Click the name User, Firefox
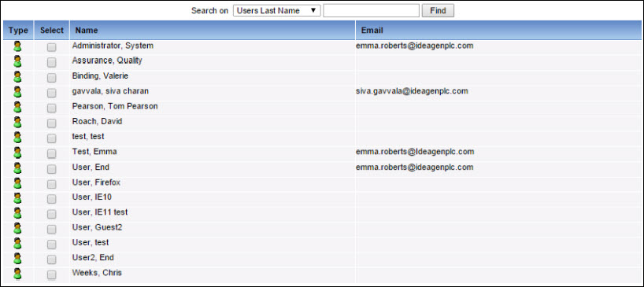This screenshot has height=287, width=644. coord(96,182)
